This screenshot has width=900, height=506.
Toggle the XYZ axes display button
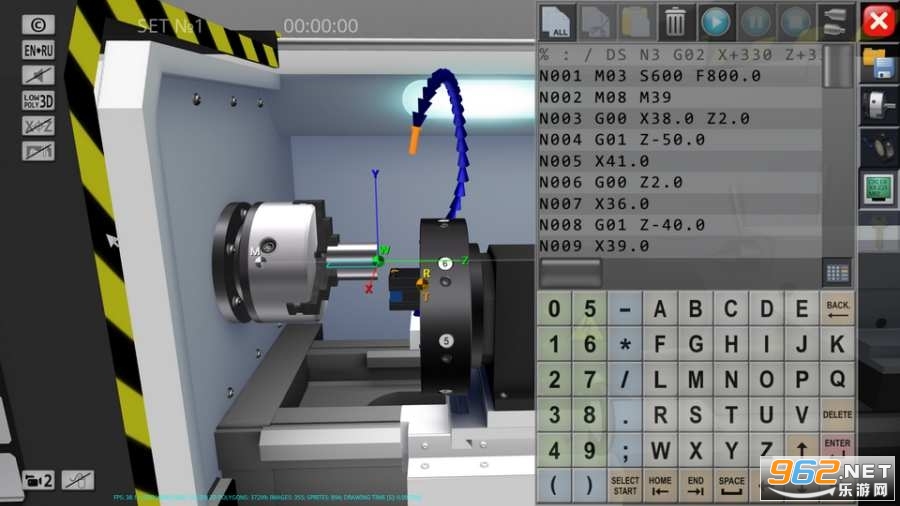38,126
